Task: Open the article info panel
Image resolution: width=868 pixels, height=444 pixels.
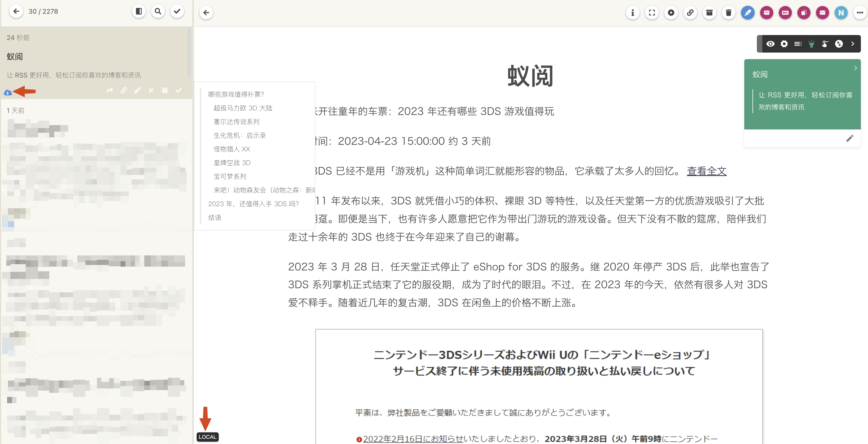Action: [633, 13]
